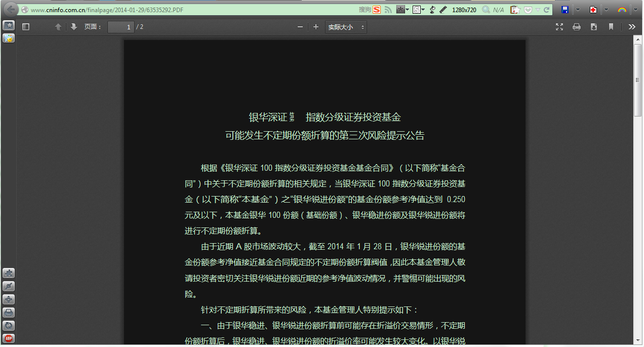Click the Adblock Plus ABP icon
The height and width of the screenshot is (347, 644).
click(x=9, y=338)
